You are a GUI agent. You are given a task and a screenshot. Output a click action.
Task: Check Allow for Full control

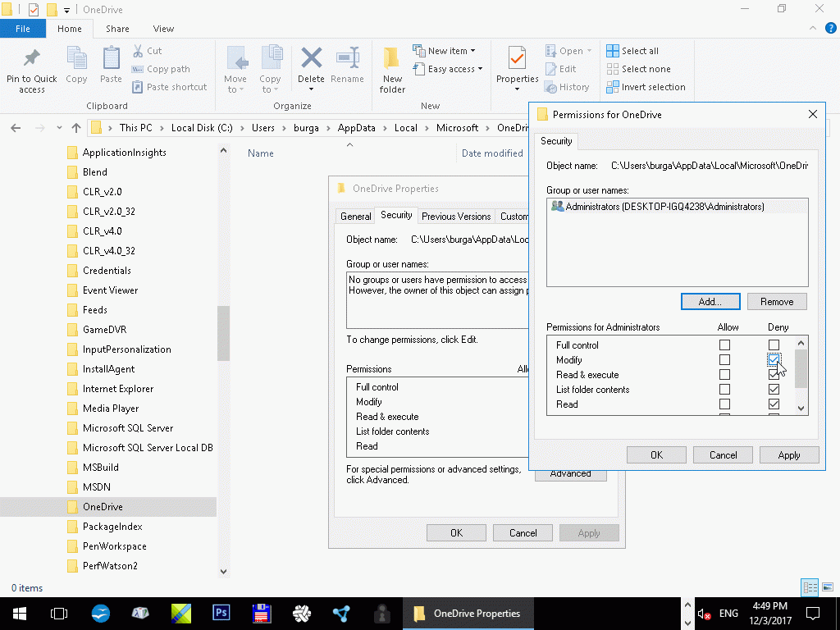coord(724,345)
